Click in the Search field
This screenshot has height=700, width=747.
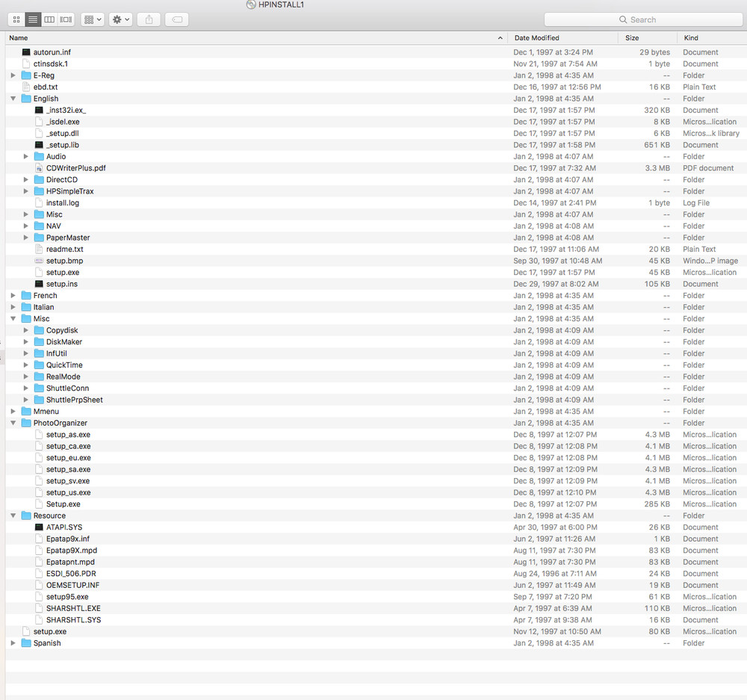(642, 19)
